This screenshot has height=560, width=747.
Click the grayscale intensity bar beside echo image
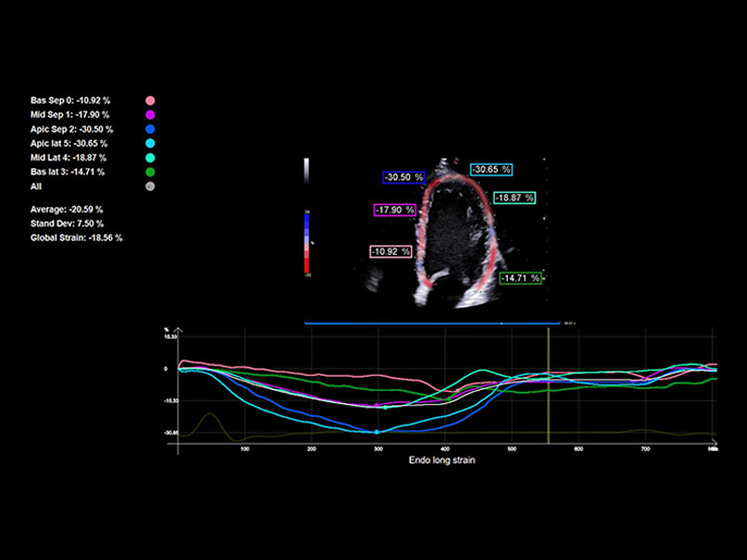306,171
